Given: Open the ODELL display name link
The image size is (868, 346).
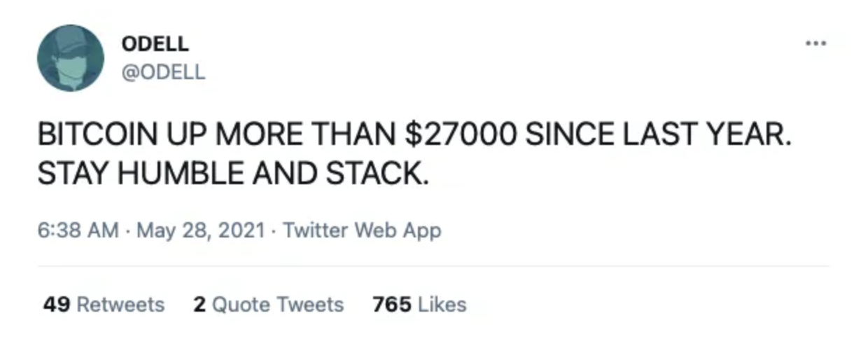Looking at the screenshot, I should point(155,43).
